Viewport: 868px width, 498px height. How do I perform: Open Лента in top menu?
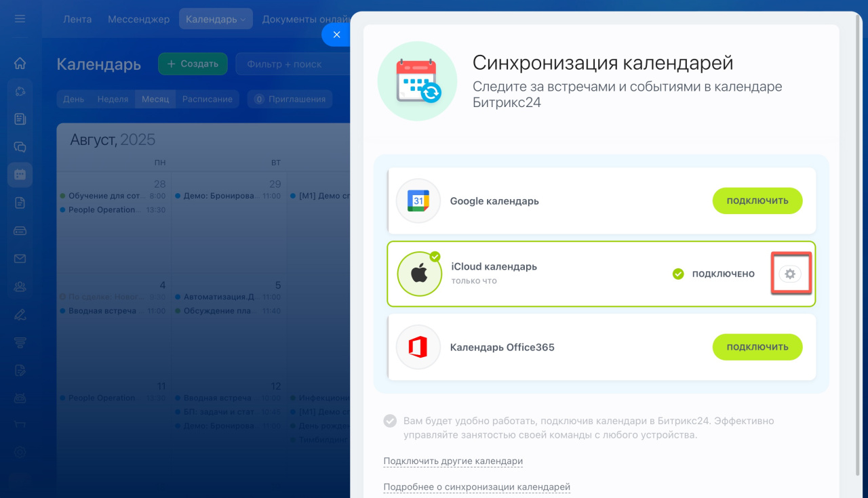pyautogui.click(x=77, y=19)
